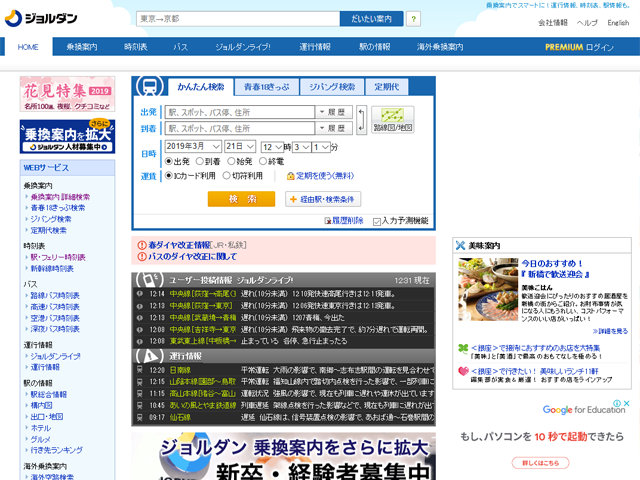Click the 履歴削除 delete history icon
The height and width of the screenshot is (480, 640).
point(329,221)
